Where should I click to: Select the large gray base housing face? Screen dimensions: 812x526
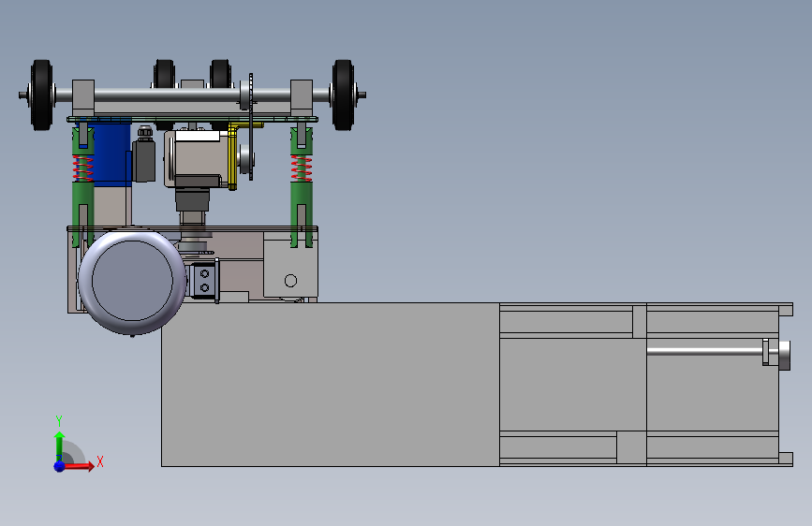coord(331,384)
